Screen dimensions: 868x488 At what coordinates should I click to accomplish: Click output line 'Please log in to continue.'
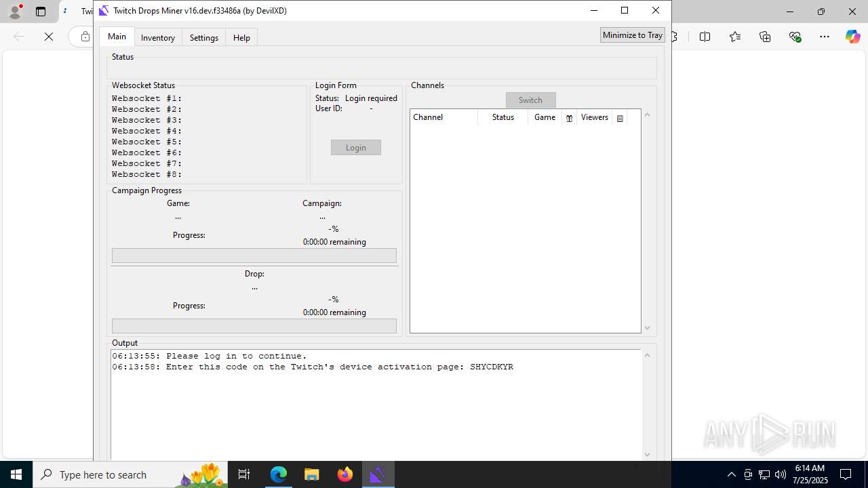point(210,356)
